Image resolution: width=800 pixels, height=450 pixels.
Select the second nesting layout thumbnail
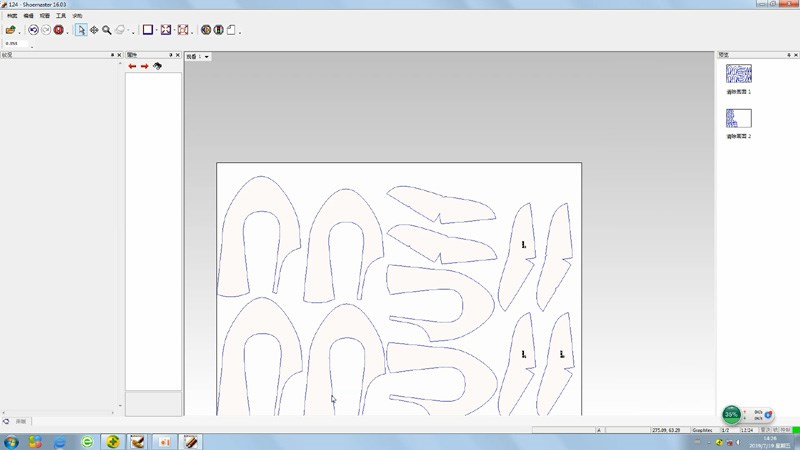click(x=738, y=118)
